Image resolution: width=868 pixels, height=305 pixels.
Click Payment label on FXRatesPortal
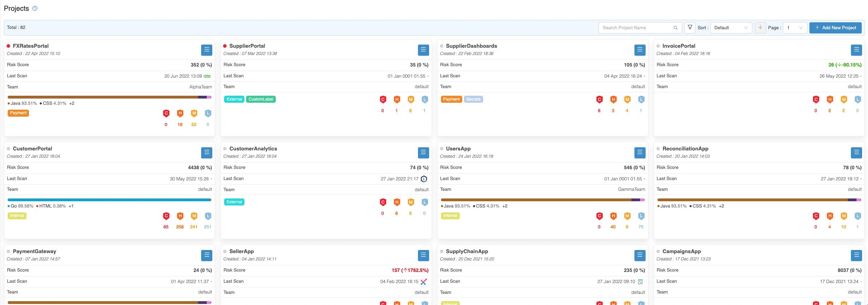(18, 113)
